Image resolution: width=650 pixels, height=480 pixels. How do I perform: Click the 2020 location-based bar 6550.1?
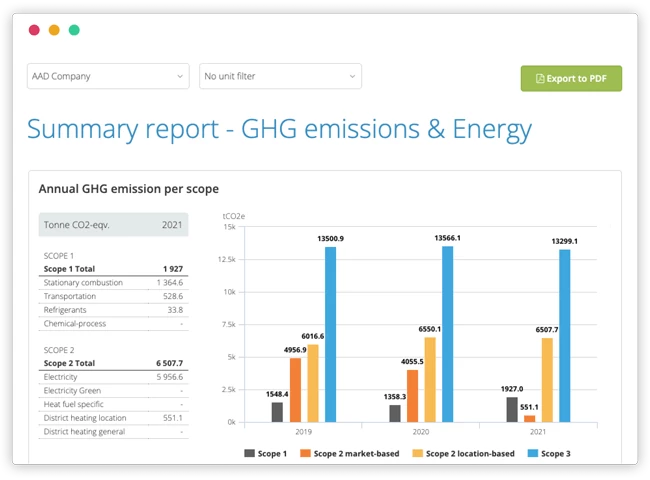[430, 380]
